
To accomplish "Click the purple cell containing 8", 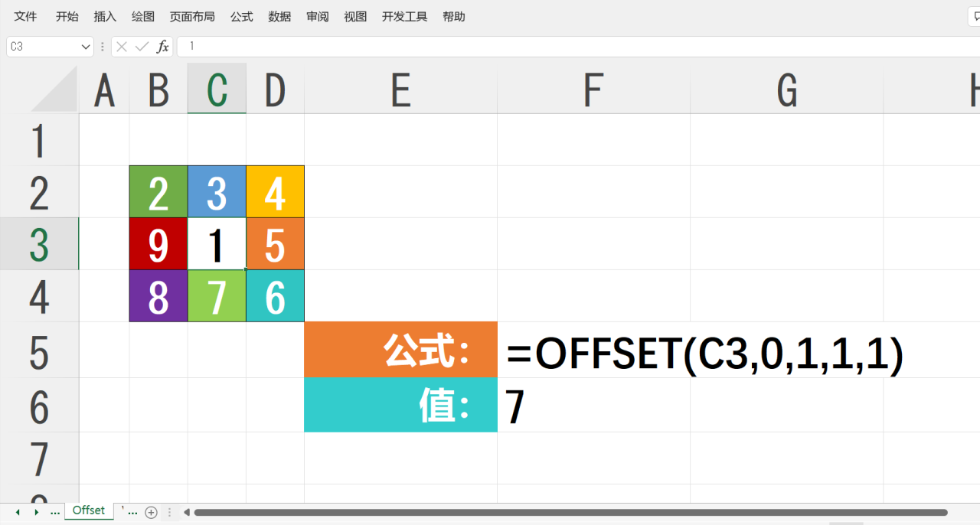I will click(x=158, y=296).
